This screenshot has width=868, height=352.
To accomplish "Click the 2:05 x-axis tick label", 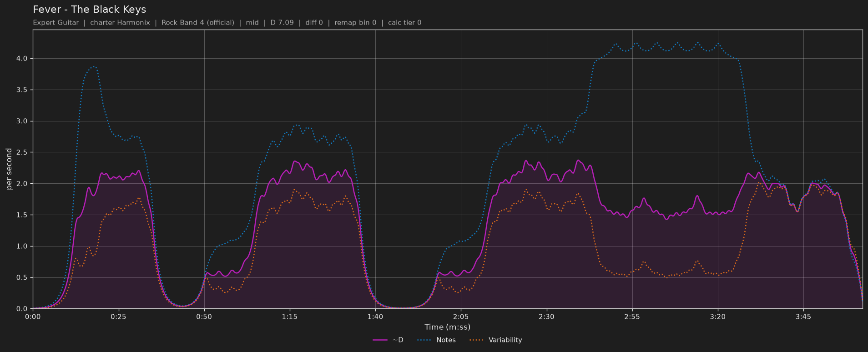I will click(x=461, y=317).
